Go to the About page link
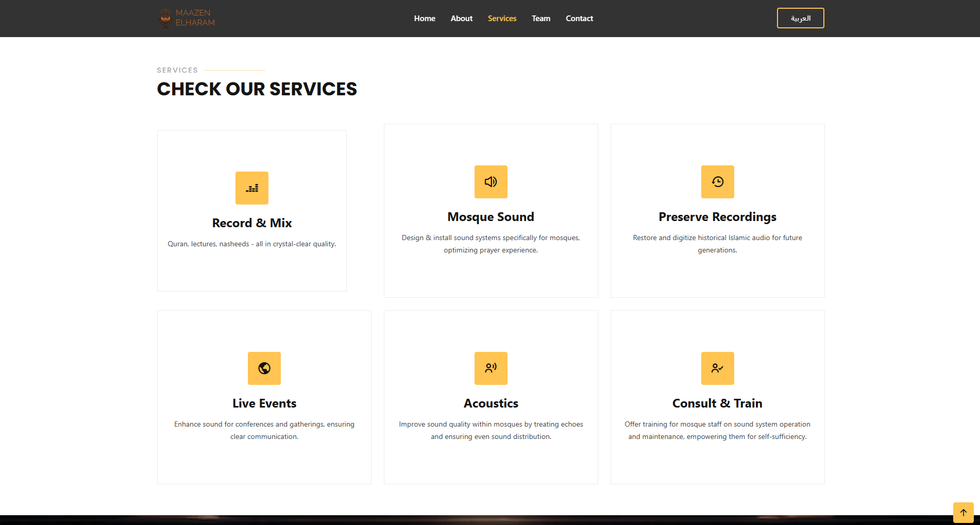This screenshot has width=980, height=525. (461, 19)
